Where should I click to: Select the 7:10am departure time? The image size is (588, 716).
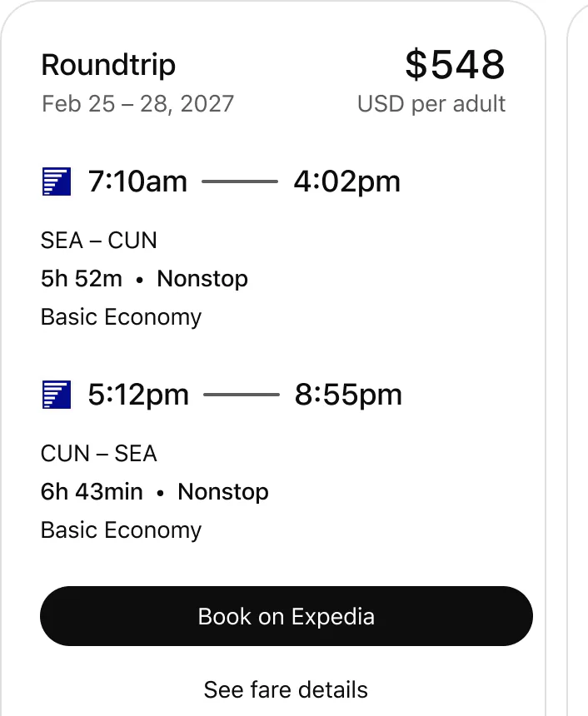click(x=137, y=181)
